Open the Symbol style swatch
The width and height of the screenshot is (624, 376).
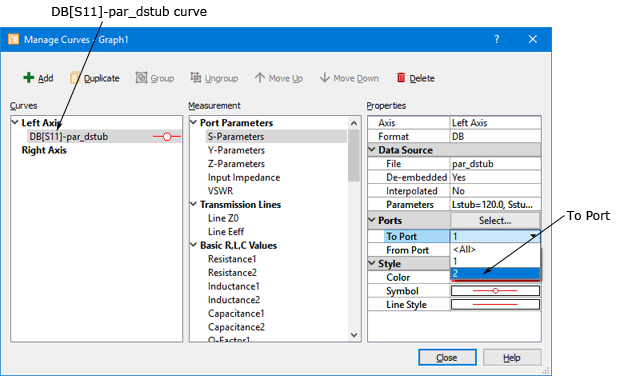(495, 291)
